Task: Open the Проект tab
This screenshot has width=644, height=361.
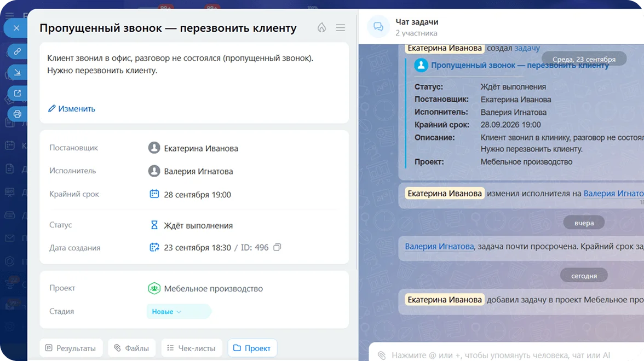Action: [252, 348]
